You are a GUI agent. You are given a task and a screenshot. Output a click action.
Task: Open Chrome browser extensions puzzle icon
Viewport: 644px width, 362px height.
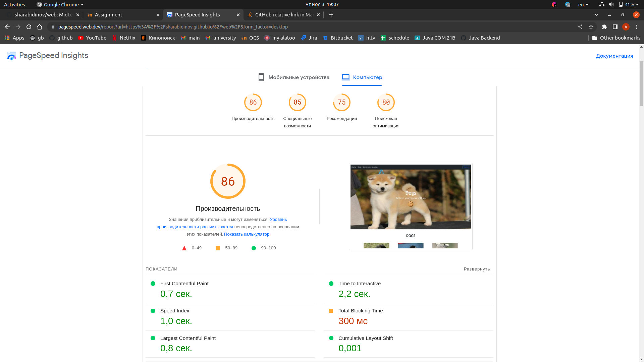[605, 27]
